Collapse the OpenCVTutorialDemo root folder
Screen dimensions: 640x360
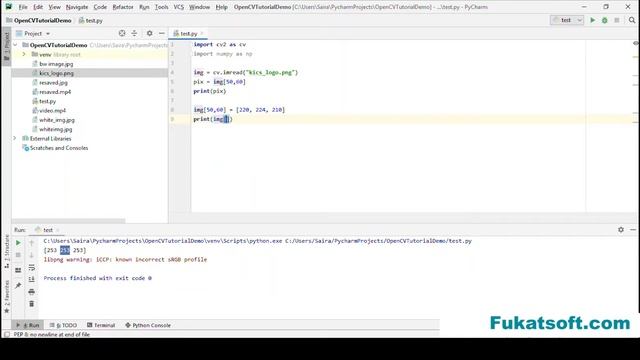(x=15, y=45)
